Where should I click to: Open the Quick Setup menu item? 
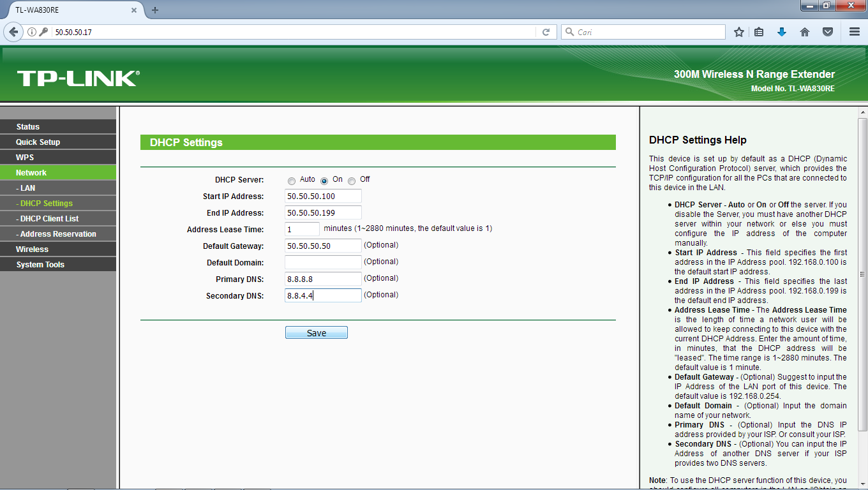58,142
